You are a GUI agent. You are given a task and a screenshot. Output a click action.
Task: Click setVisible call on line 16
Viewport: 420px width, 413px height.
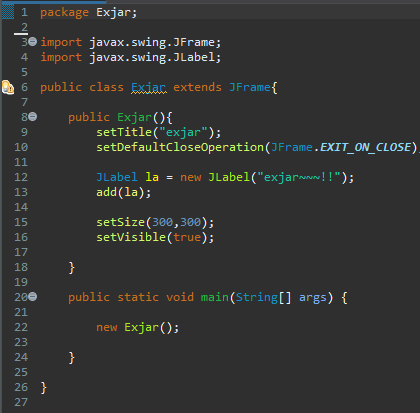pos(131,237)
